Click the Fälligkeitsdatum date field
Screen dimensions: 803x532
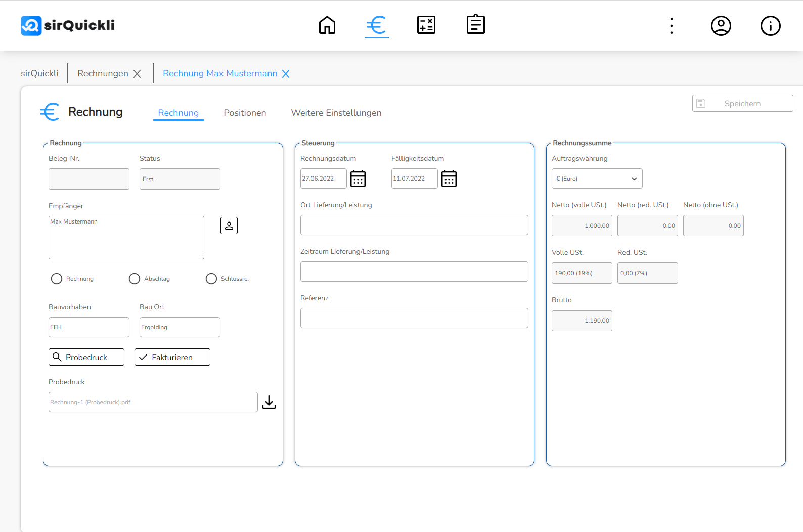point(415,179)
